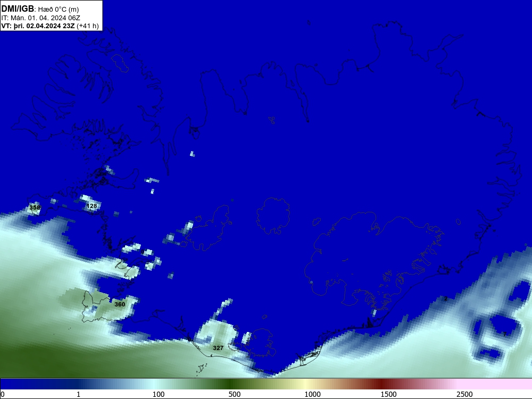This screenshot has width=532, height=399.
Task: Click the (+41 h) forecast offset text
Action: 88,26
